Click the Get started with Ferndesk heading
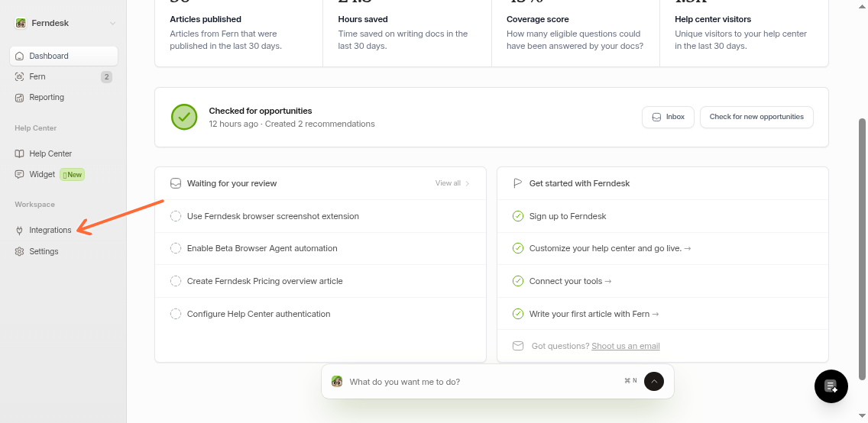Screen dimensions: 868x423 click(x=580, y=183)
